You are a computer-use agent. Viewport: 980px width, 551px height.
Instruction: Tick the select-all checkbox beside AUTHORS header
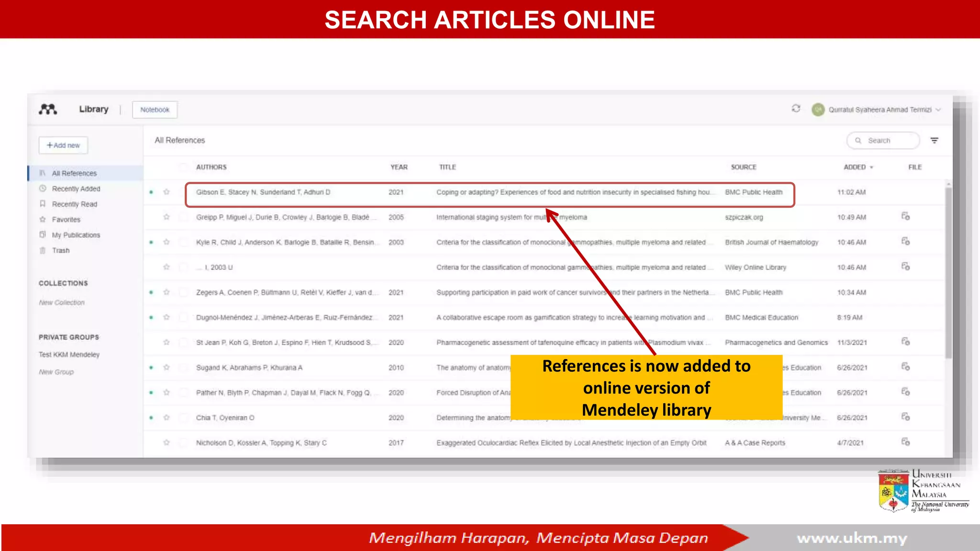(x=183, y=167)
